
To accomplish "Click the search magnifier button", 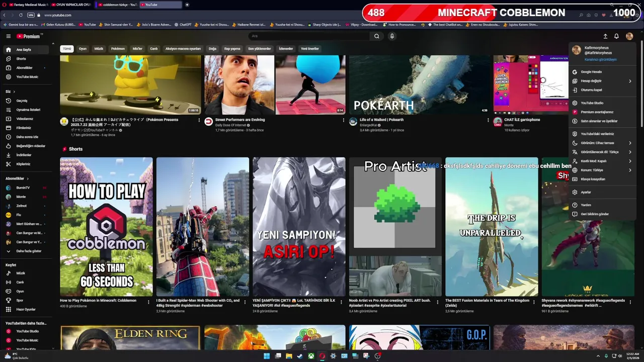I will (376, 36).
